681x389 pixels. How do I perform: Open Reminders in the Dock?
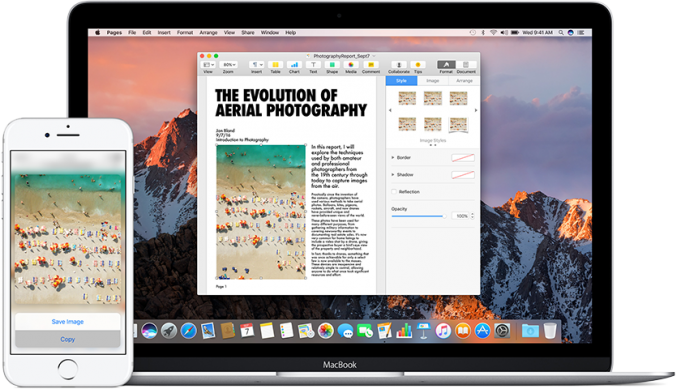286,331
